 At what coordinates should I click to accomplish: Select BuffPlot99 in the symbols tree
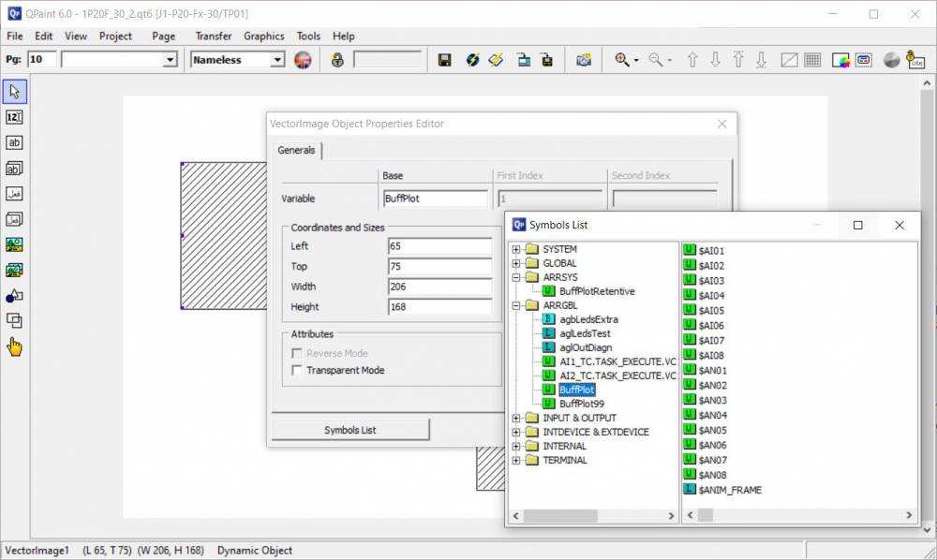[x=581, y=404]
